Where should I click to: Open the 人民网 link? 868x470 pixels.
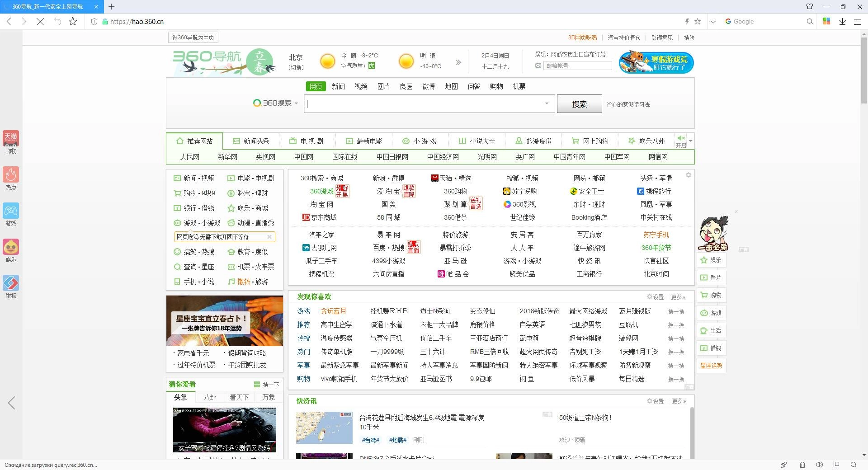189,157
